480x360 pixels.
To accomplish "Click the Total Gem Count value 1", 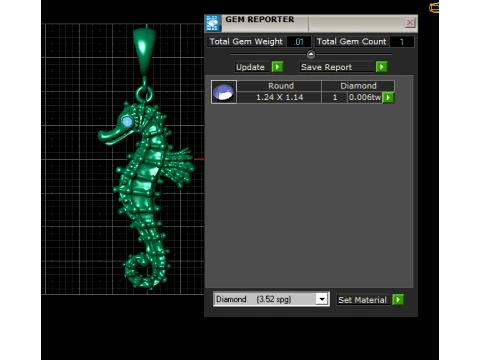I will (402, 42).
